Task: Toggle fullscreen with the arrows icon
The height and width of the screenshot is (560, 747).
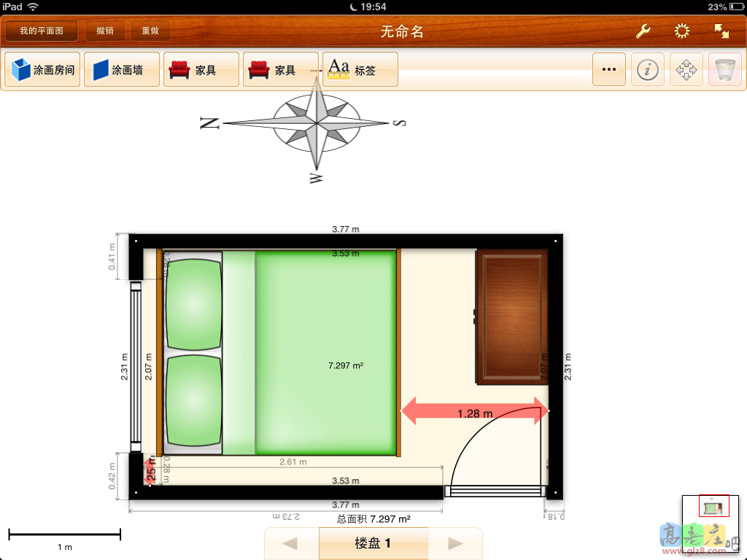Action: click(x=721, y=31)
